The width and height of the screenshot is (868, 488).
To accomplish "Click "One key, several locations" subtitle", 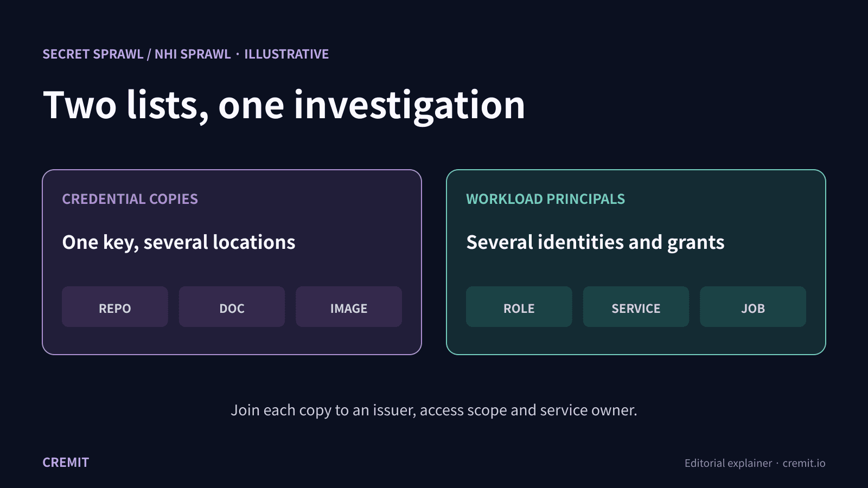I will click(179, 242).
